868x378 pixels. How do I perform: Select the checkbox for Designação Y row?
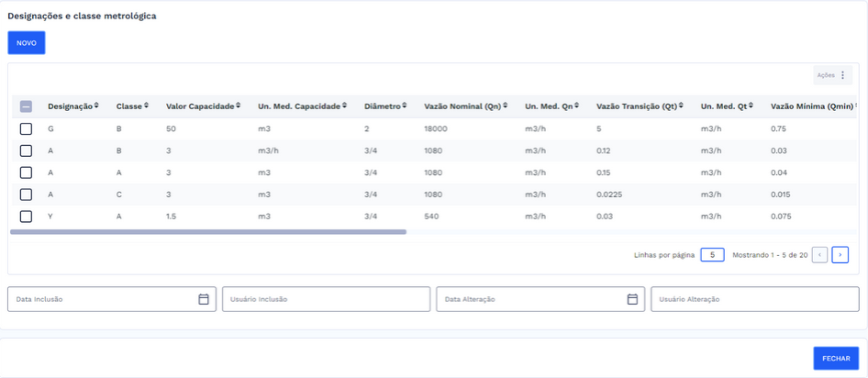coord(26,217)
